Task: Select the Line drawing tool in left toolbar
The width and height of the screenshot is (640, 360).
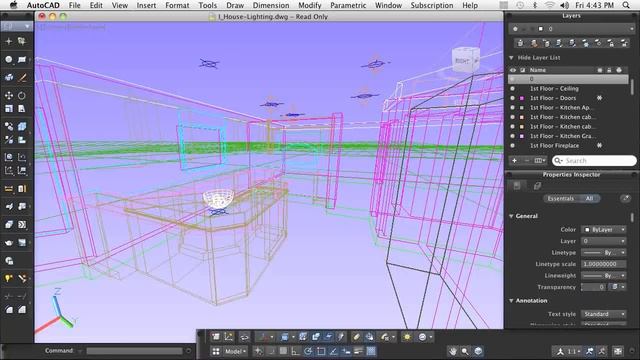Action: coord(22,77)
